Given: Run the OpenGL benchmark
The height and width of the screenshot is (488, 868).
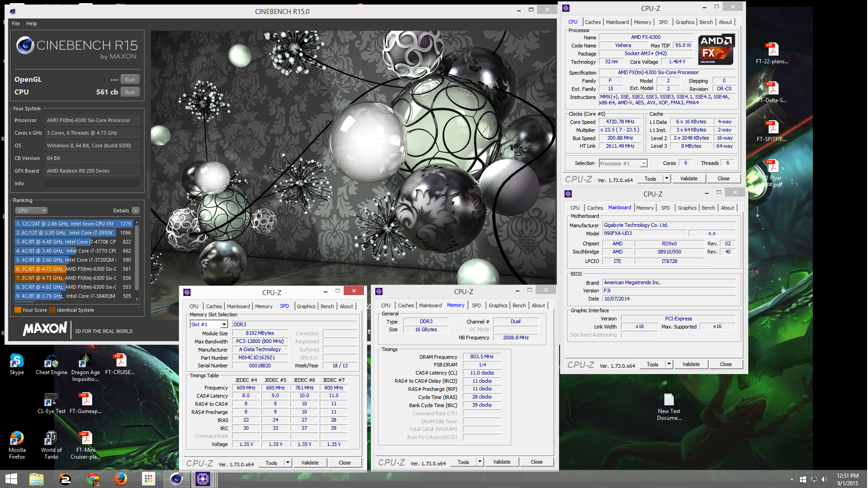Looking at the screenshot, I should pos(130,80).
